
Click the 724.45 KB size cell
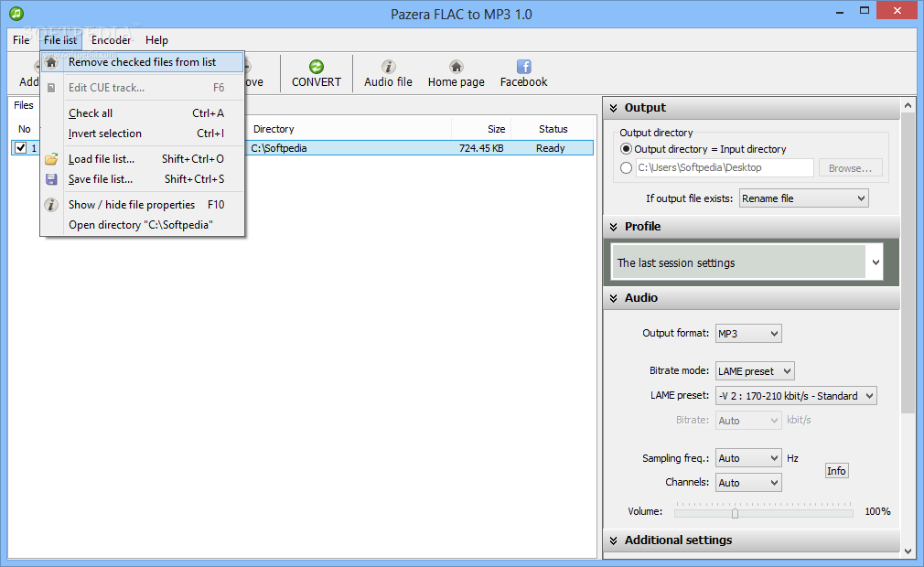[x=481, y=148]
